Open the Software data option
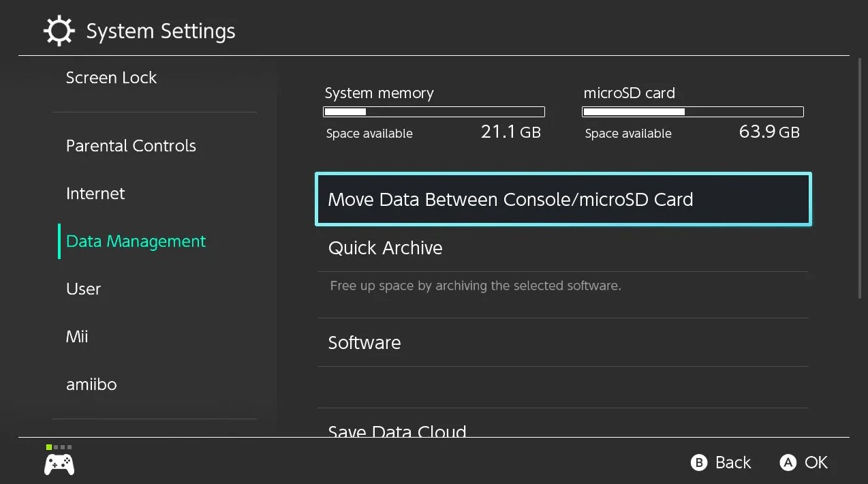Screen dimensions: 868x484 pos(563,342)
